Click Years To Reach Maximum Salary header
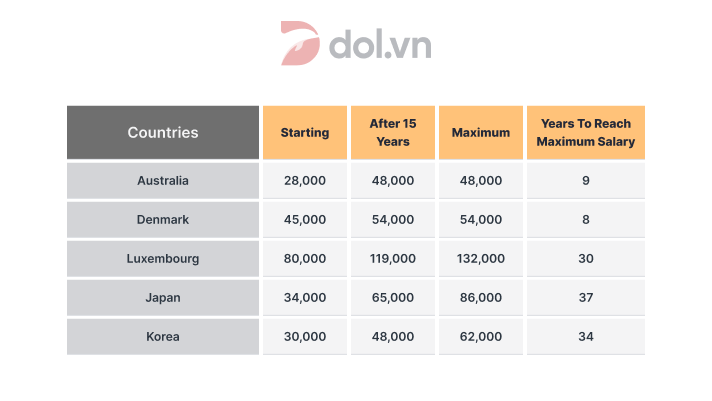 pos(585,132)
